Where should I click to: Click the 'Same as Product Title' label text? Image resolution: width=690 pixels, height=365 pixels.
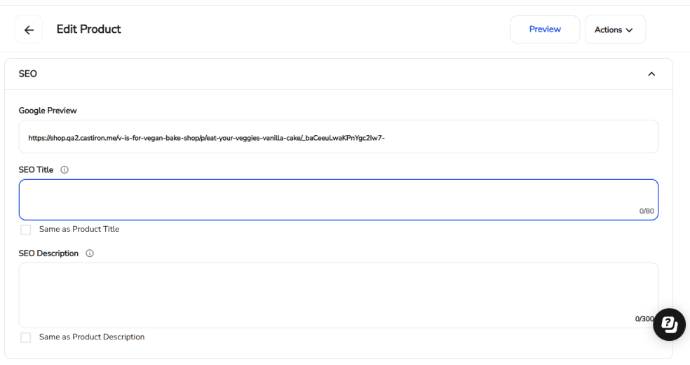click(x=79, y=229)
